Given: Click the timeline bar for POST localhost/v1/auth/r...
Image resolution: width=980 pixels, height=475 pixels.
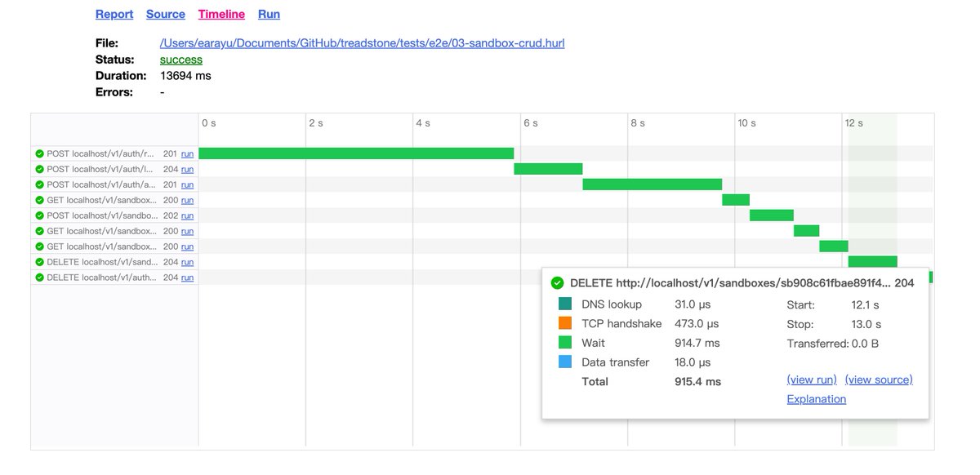Looking at the screenshot, I should (356, 153).
